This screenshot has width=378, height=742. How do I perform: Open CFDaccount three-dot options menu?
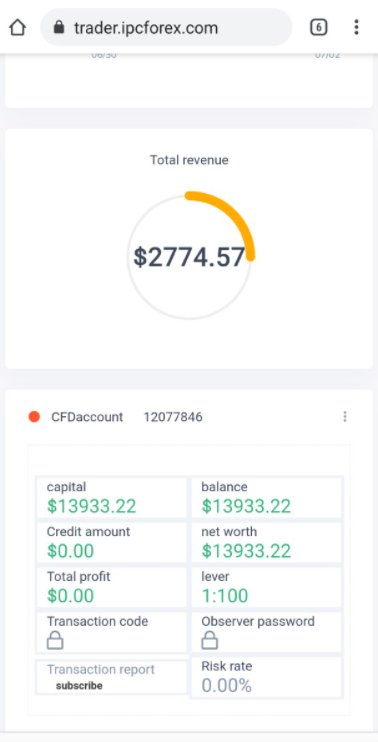345,416
